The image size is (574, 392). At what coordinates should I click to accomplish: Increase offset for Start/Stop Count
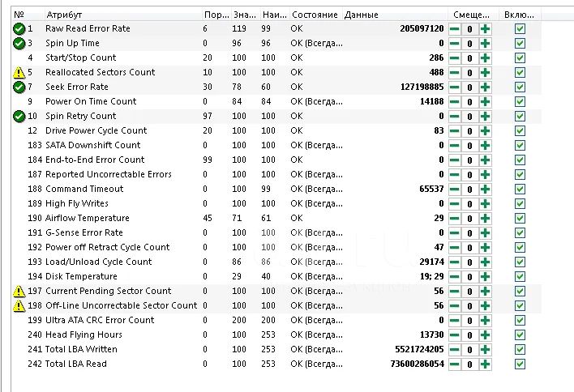[x=485, y=58]
